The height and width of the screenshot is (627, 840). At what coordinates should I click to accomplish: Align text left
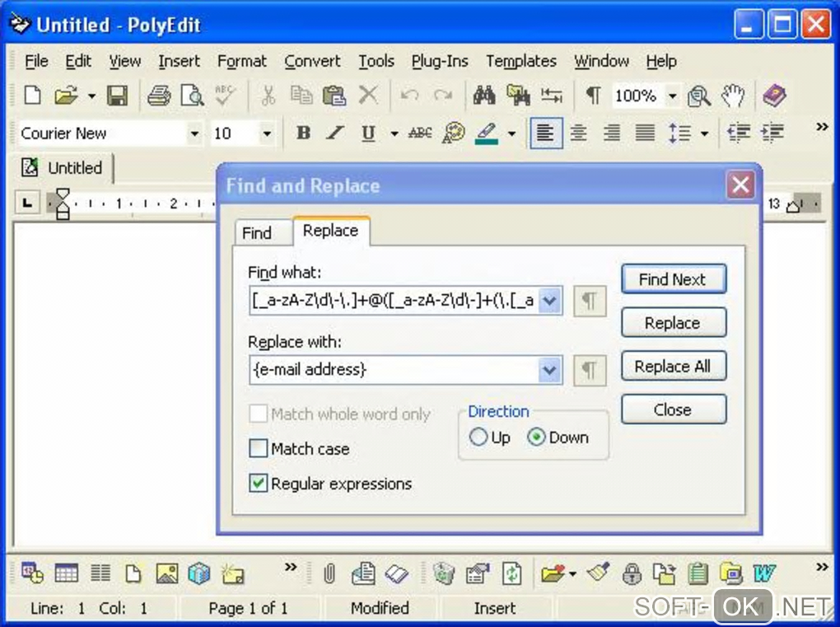point(546,133)
